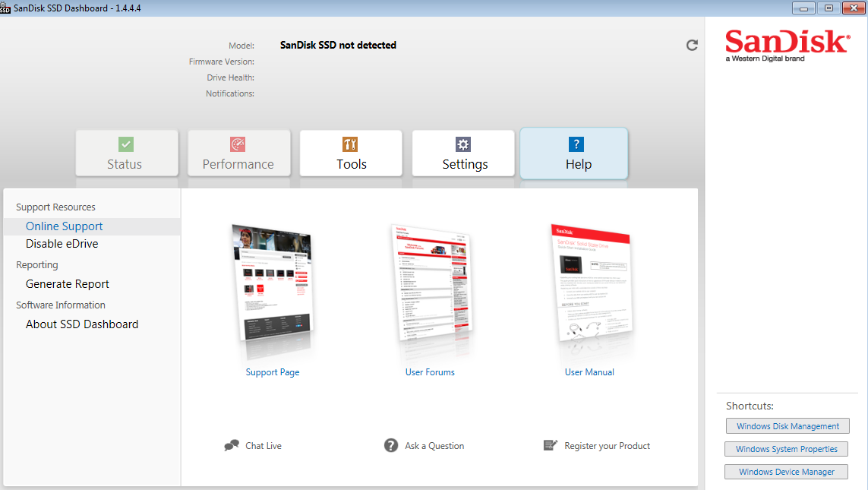
Task: Click the refresh drive list icon
Action: pyautogui.click(x=692, y=46)
